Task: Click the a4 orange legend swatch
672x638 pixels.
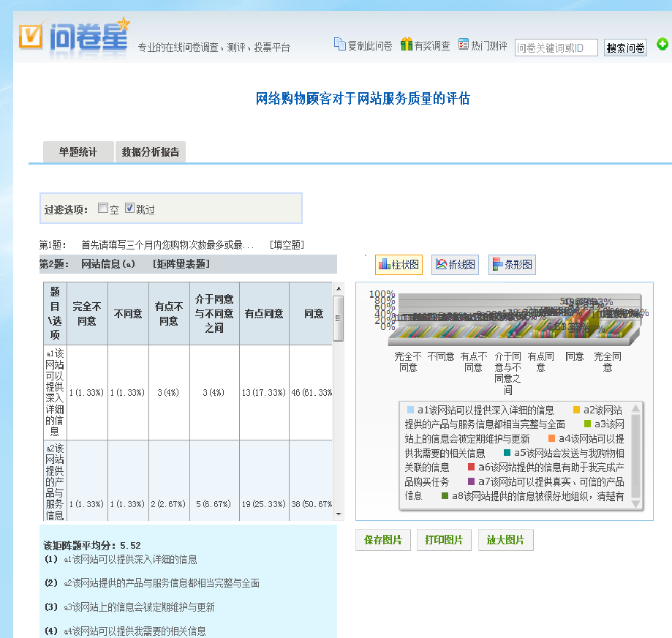Action: pyautogui.click(x=551, y=438)
